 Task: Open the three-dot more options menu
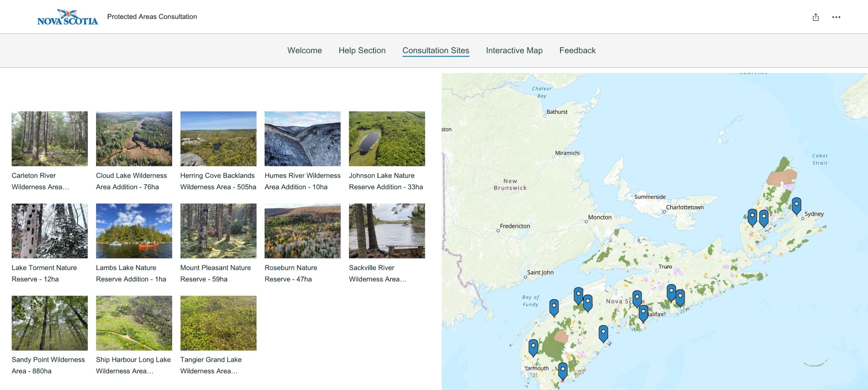coord(836,17)
